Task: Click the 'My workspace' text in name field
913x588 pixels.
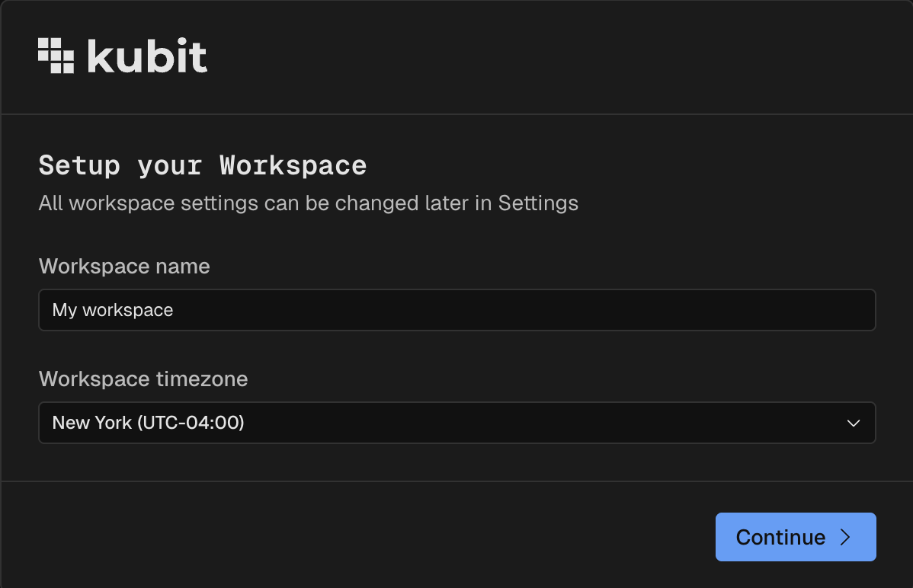Action: click(x=113, y=310)
